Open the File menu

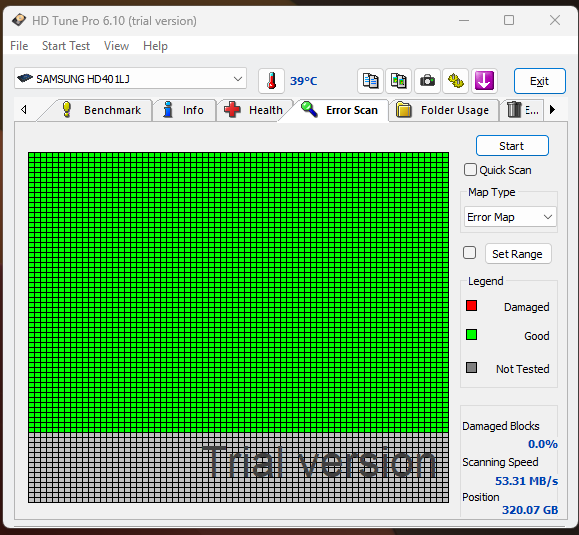pyautogui.click(x=19, y=46)
